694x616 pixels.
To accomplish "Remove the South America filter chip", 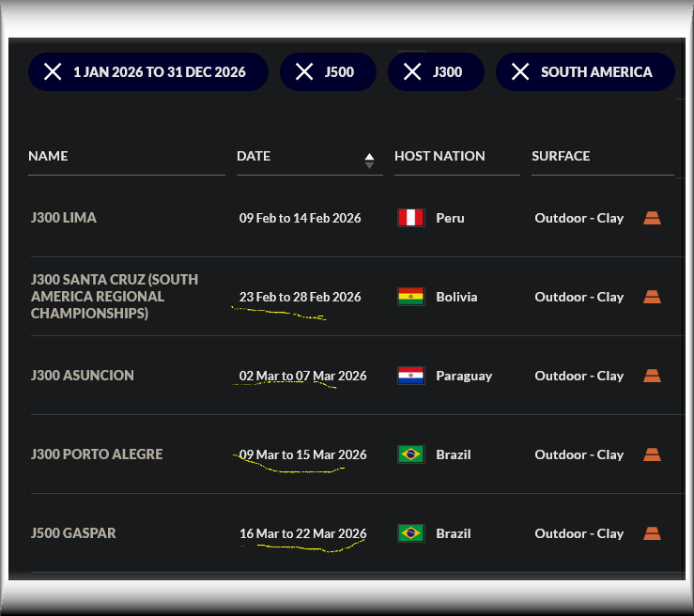I will click(520, 71).
